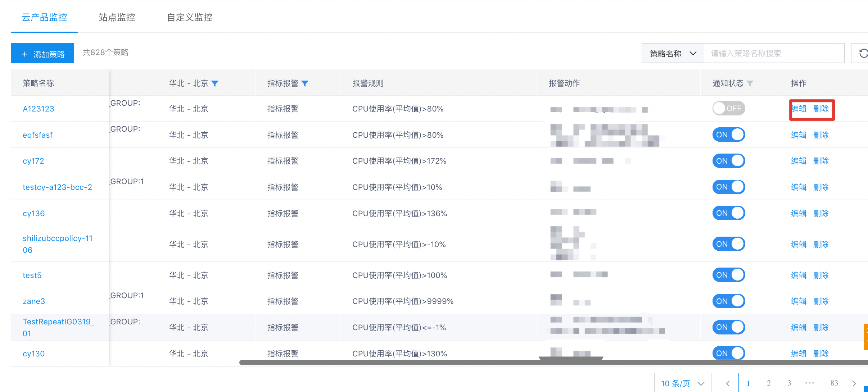Delete the cy136 policy

pyautogui.click(x=821, y=213)
